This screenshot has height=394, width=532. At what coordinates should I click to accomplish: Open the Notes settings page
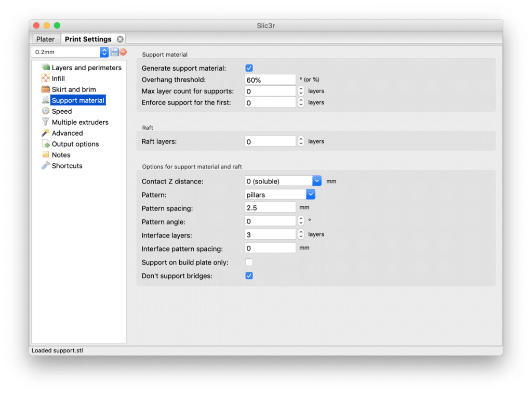point(61,155)
